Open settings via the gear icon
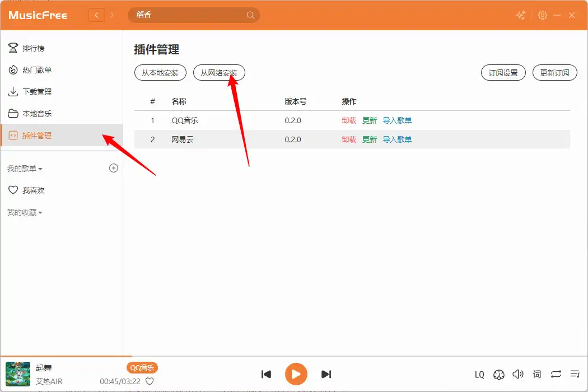588x392 pixels. pyautogui.click(x=542, y=15)
